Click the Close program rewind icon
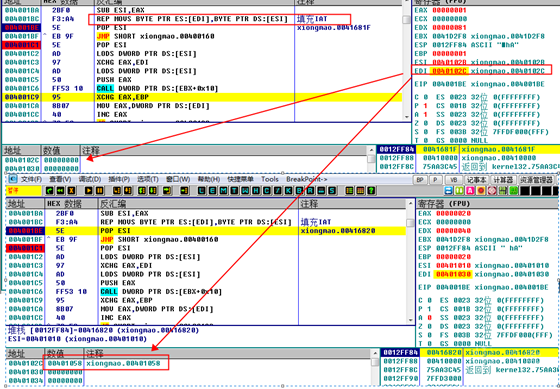The width and height of the screenshot is (560, 389). (x=60, y=191)
